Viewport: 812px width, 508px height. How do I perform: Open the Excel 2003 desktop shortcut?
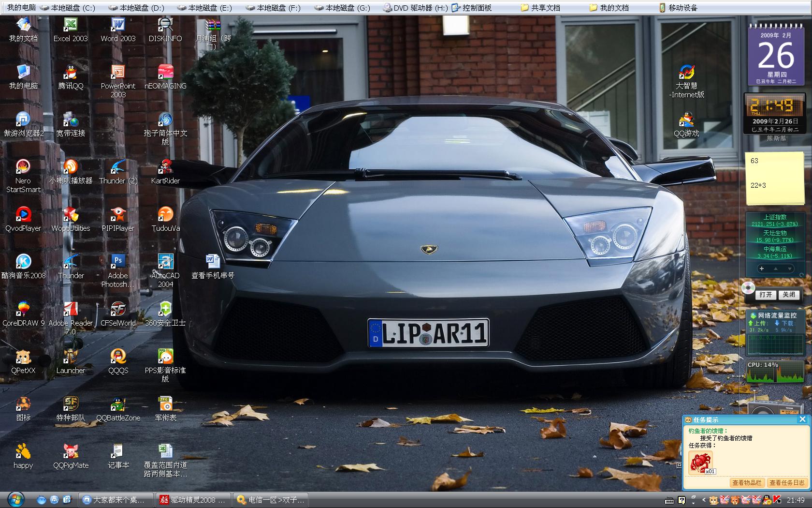71,30
